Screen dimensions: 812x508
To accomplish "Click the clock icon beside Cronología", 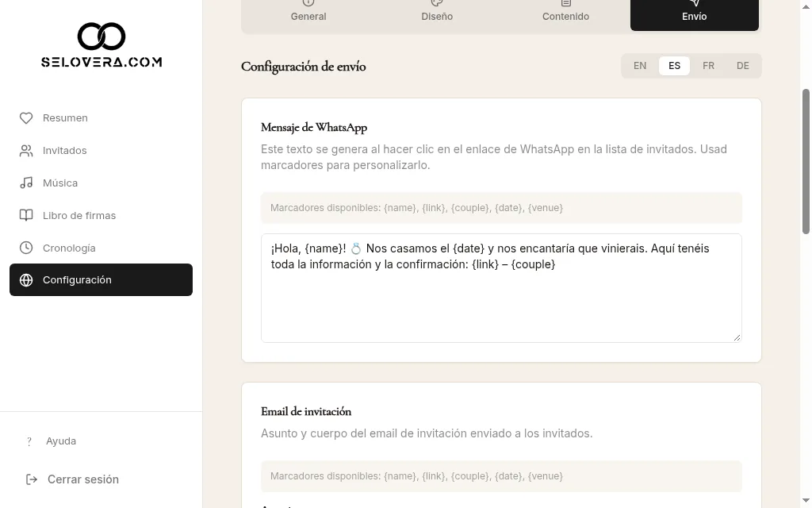I will tap(26, 248).
